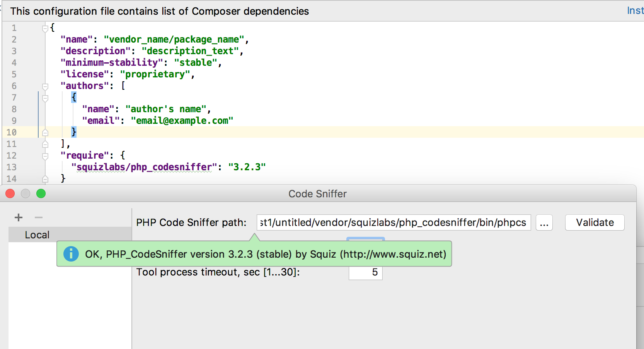This screenshot has height=349, width=644.
Task: Collapse the require block fold at line 12
Action: pos(45,156)
